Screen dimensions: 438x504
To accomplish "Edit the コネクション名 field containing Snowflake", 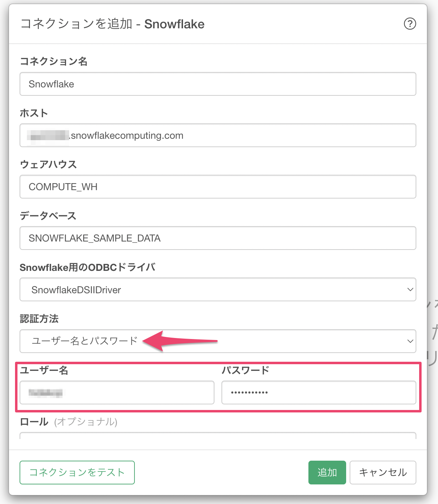I will coord(218,84).
